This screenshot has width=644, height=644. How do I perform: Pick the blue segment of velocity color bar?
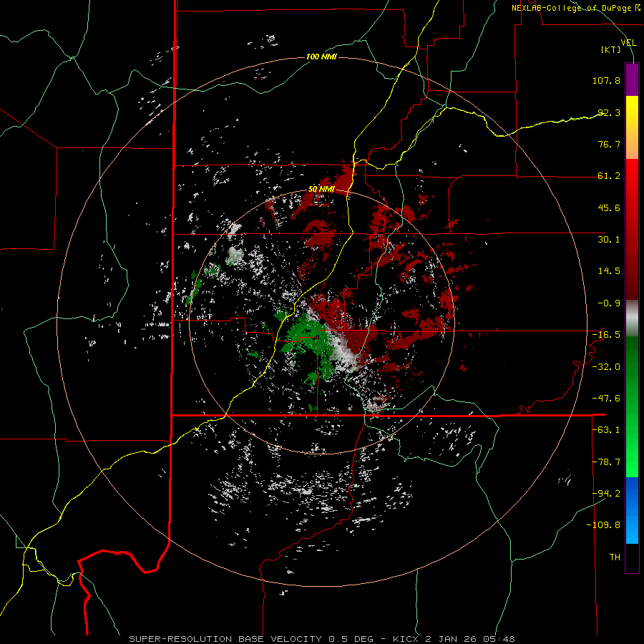pos(632,510)
